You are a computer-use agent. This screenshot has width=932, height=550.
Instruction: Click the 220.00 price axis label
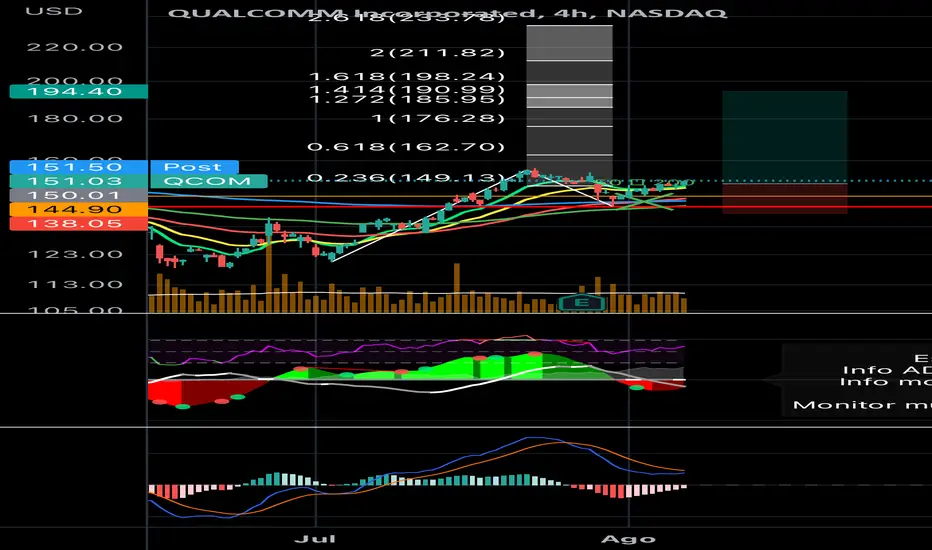point(75,47)
